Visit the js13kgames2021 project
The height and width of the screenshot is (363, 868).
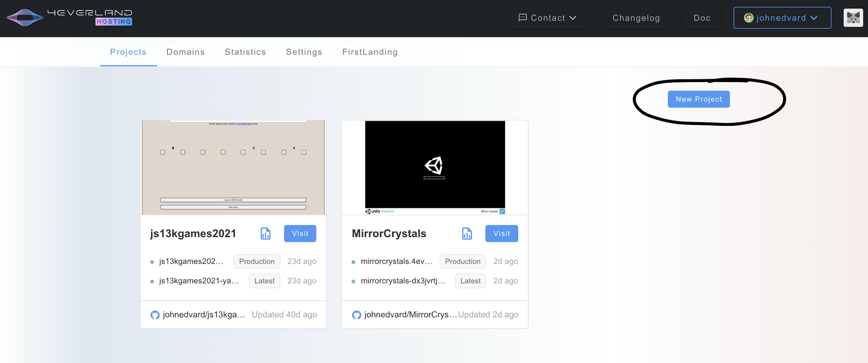coord(300,233)
